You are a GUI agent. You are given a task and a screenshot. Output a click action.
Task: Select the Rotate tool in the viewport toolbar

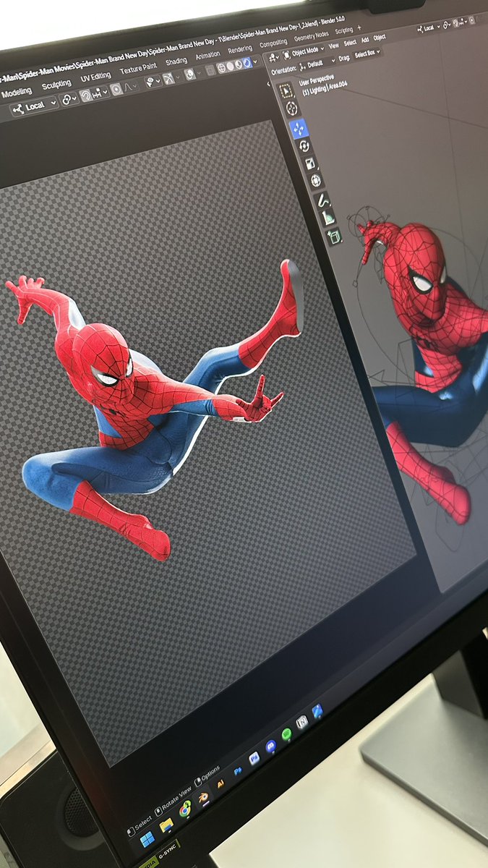(304, 146)
